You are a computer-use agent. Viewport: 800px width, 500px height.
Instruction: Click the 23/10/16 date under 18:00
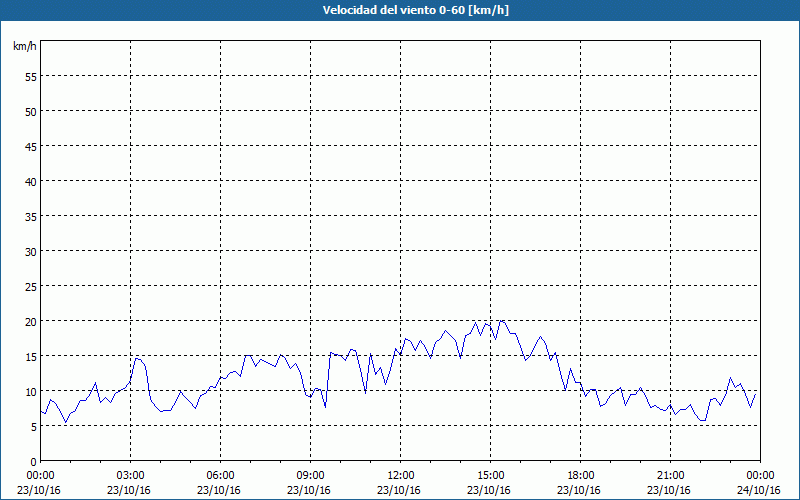579,490
